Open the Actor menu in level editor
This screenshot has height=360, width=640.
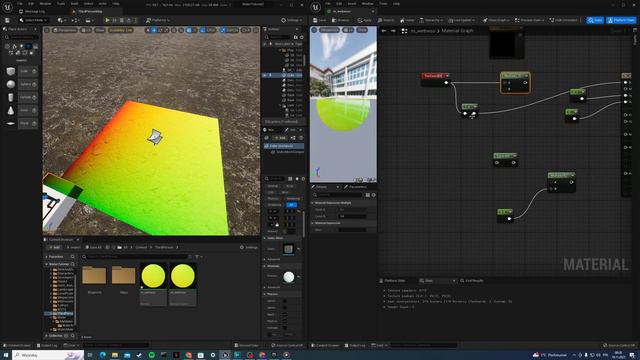[102, 4]
